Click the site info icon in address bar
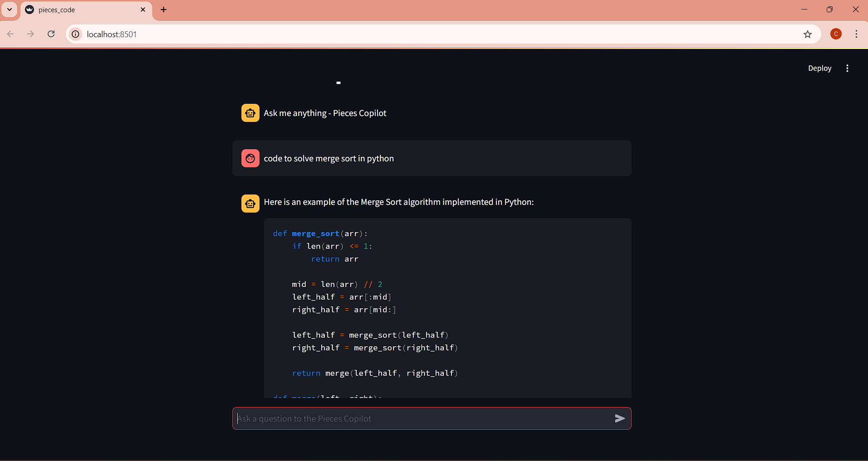The height and width of the screenshot is (461, 868). (75, 34)
